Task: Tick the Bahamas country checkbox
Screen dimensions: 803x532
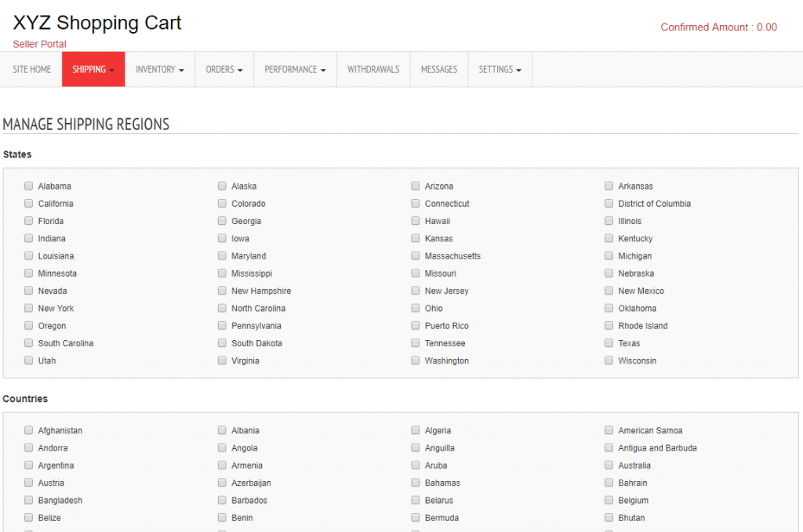Action: 416,483
